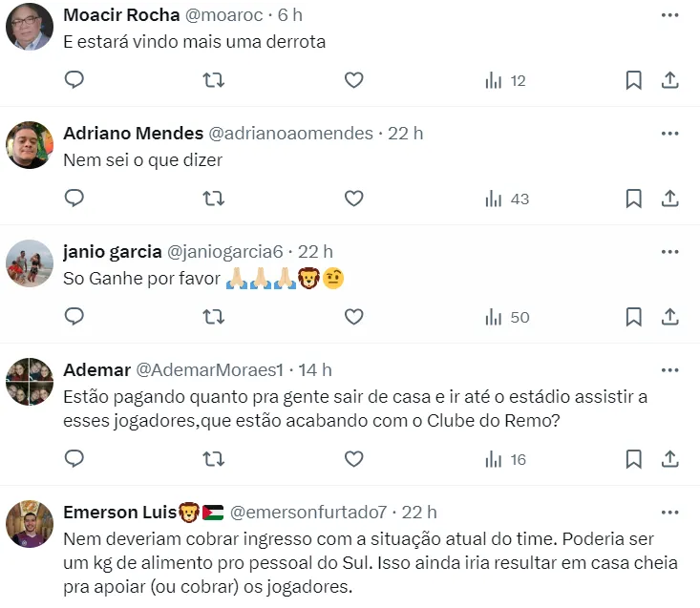Bookmark Ademar's tweet
The width and height of the screenshot is (700, 608).
[x=633, y=460]
